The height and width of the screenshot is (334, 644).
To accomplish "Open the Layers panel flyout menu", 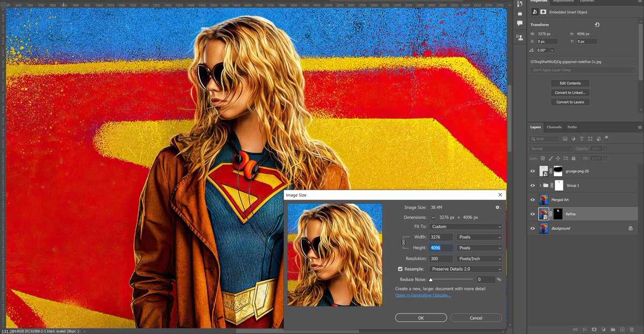I will click(640, 127).
